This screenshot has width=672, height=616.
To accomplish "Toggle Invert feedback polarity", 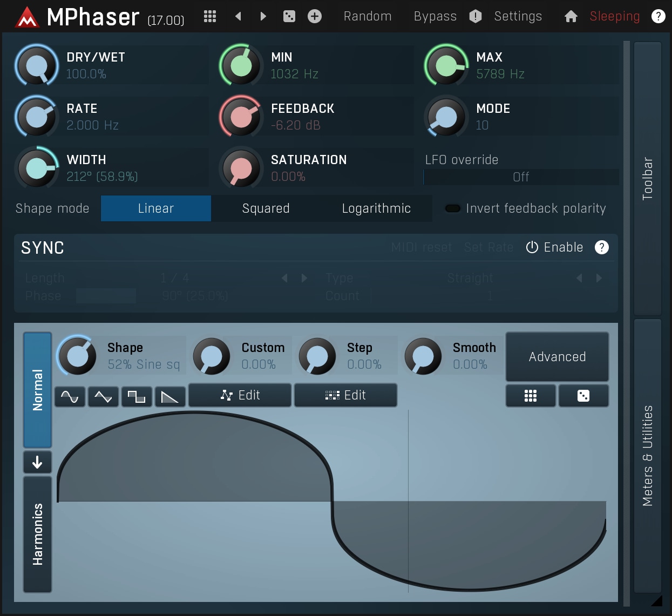I will coord(452,208).
